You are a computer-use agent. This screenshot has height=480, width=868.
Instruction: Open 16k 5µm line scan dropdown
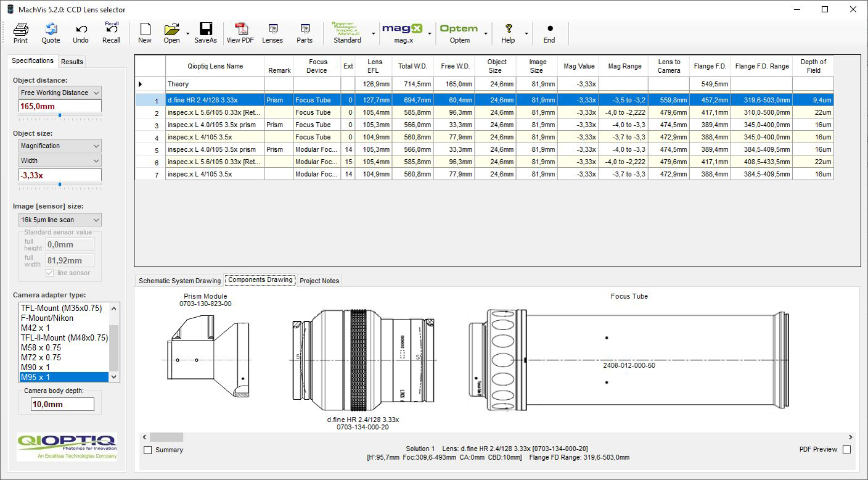click(x=60, y=220)
